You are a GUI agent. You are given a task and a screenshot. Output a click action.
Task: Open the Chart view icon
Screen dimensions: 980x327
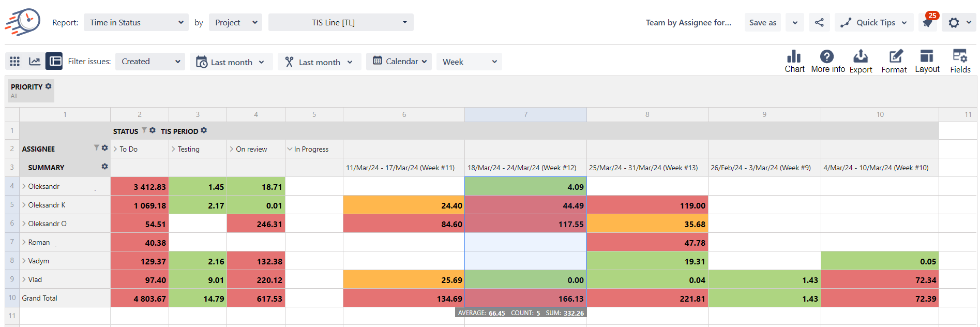pos(794,57)
